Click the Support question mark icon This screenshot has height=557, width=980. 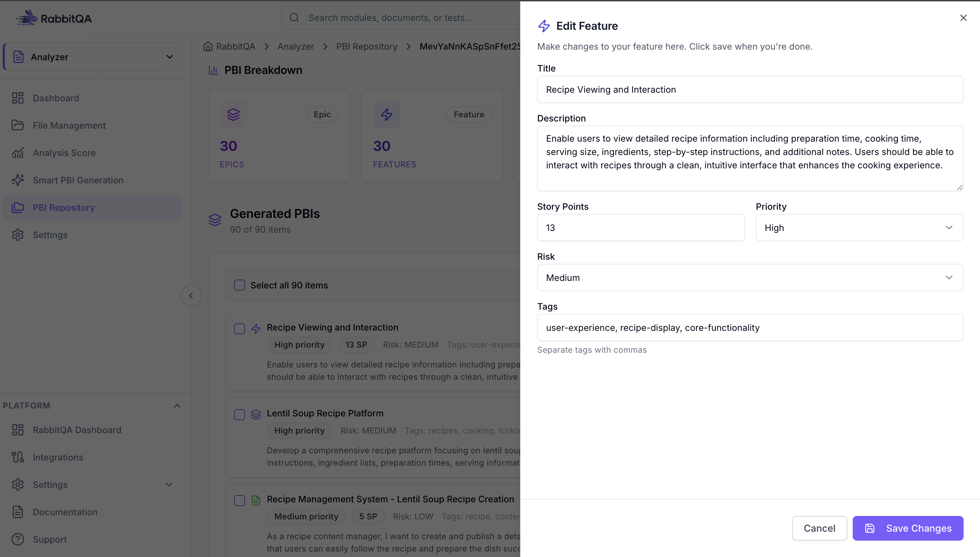[x=17, y=540]
